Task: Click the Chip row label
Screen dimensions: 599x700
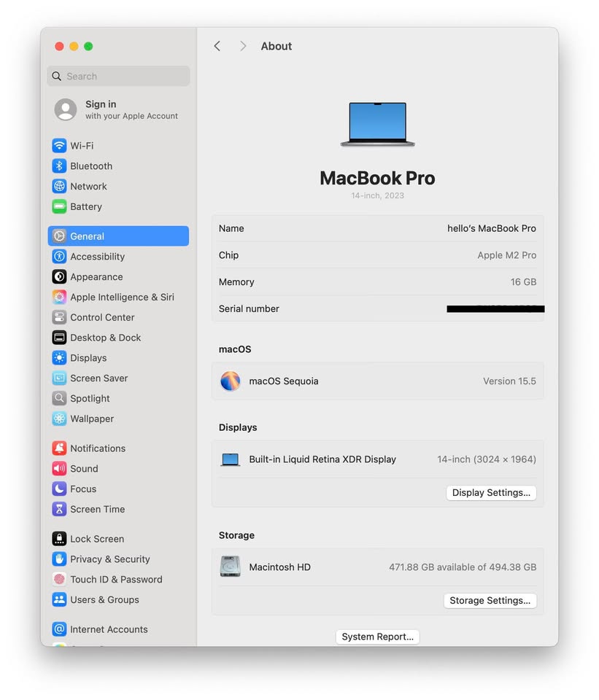Action: click(228, 255)
